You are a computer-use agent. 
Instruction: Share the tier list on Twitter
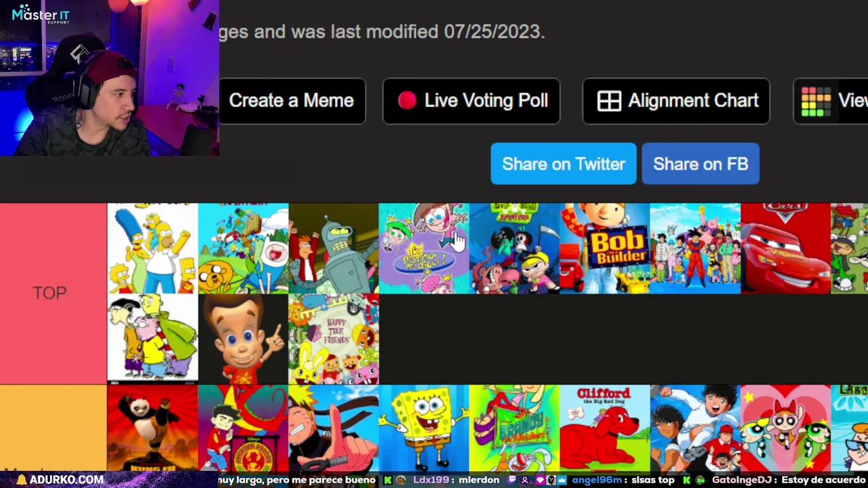point(564,163)
